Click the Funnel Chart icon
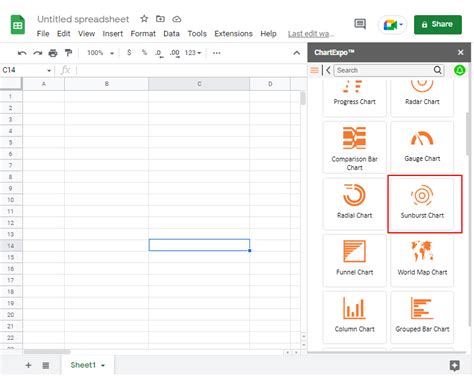This screenshot has width=474, height=387. coord(354,251)
